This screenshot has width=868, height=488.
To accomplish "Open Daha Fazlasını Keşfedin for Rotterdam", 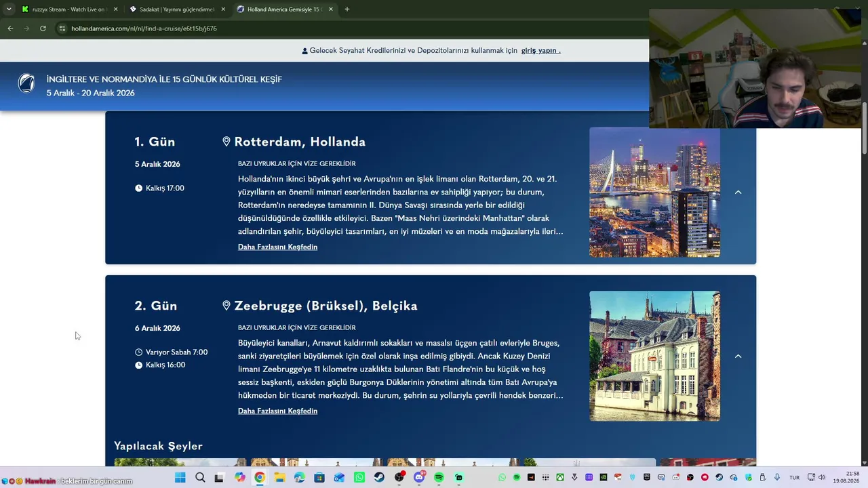I will click(x=277, y=247).
